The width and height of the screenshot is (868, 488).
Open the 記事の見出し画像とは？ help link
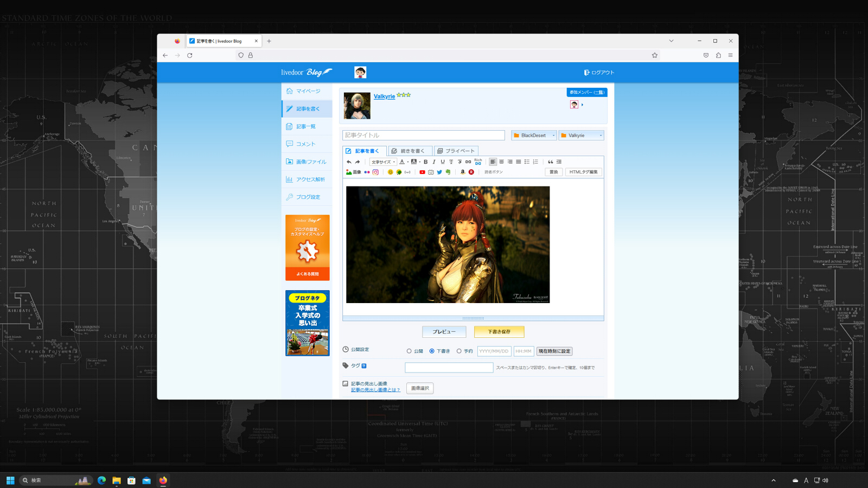(375, 390)
